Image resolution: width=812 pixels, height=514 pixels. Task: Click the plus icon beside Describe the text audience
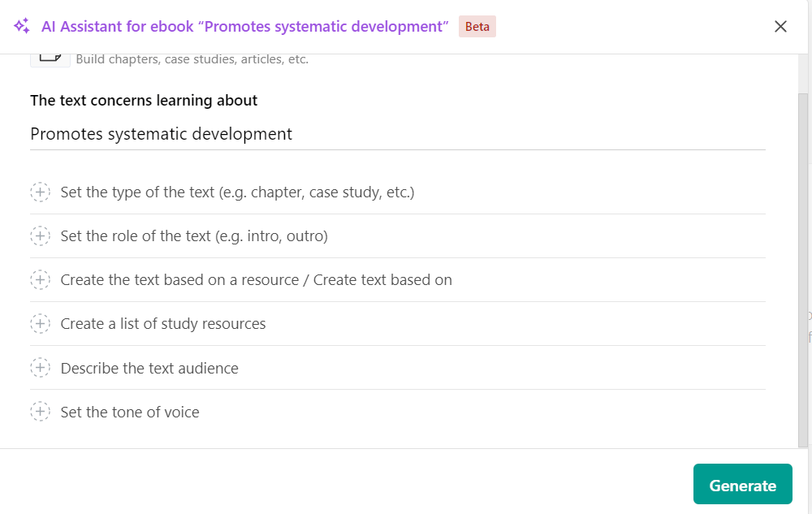[x=40, y=368]
